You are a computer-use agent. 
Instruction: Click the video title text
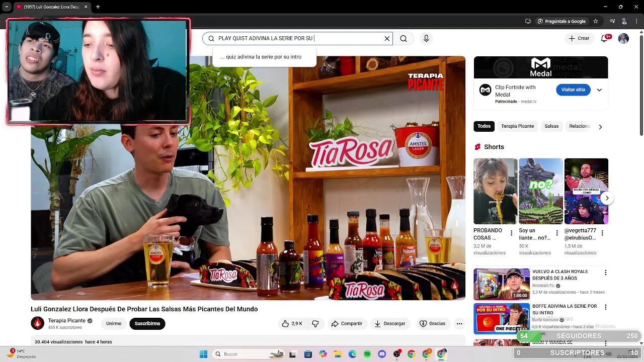click(x=144, y=309)
